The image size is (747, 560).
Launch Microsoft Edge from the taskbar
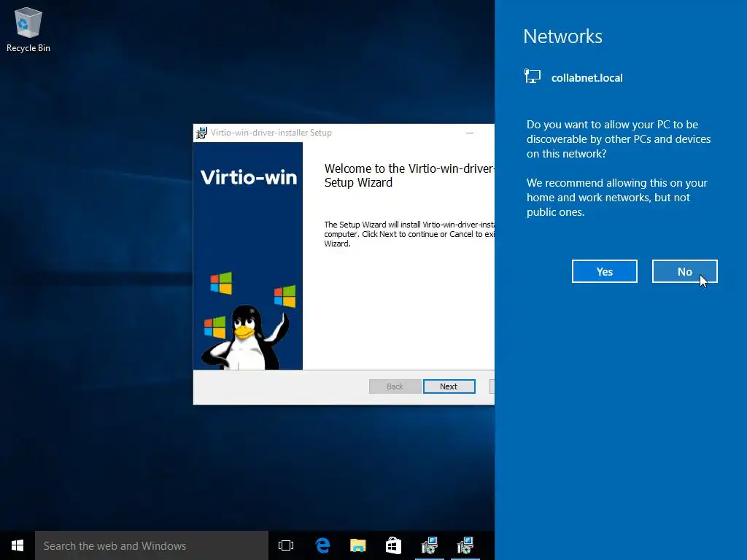pos(322,545)
